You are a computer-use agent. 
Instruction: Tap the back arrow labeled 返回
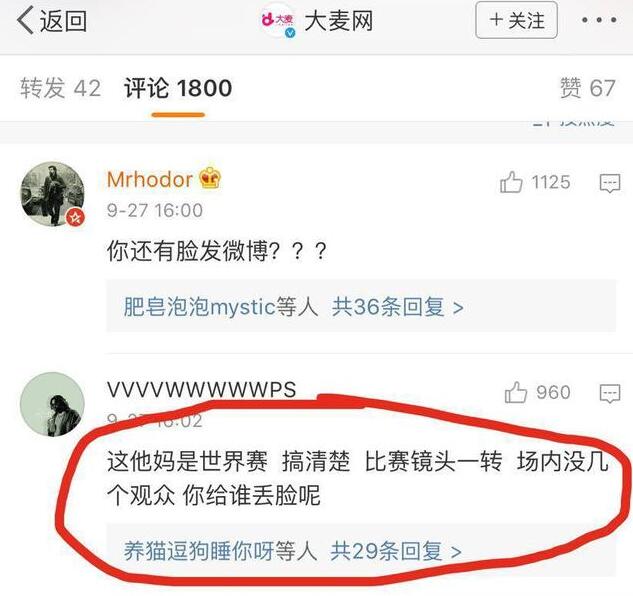52,21
